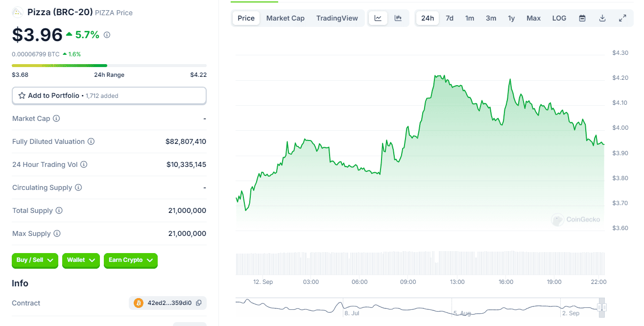This screenshot has width=644, height=326.
Task: Enable LOG scale on the chart
Action: (x=559, y=18)
